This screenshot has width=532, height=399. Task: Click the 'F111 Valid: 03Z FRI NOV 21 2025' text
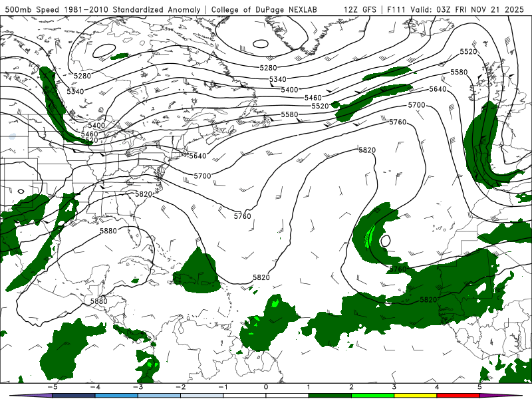coord(456,9)
